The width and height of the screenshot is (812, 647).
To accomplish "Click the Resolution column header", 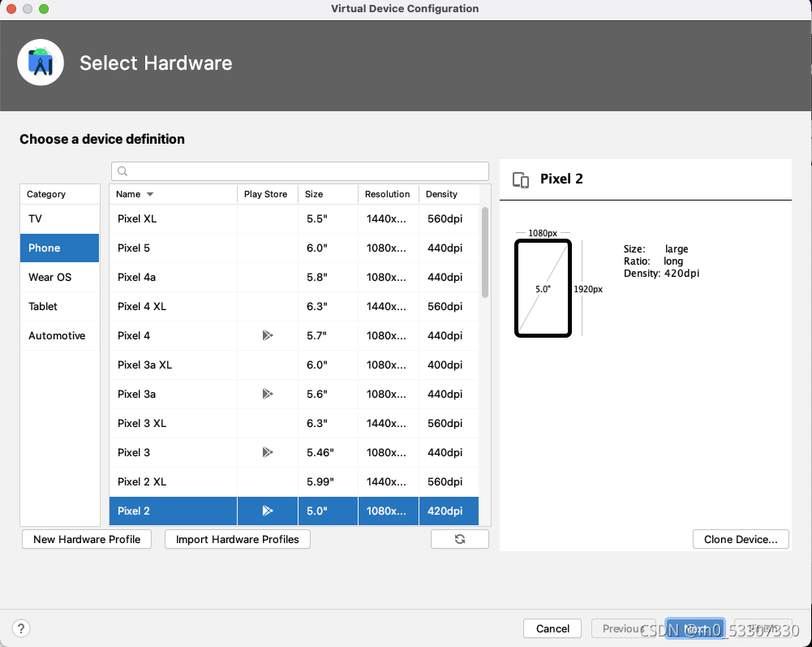I will click(x=388, y=194).
